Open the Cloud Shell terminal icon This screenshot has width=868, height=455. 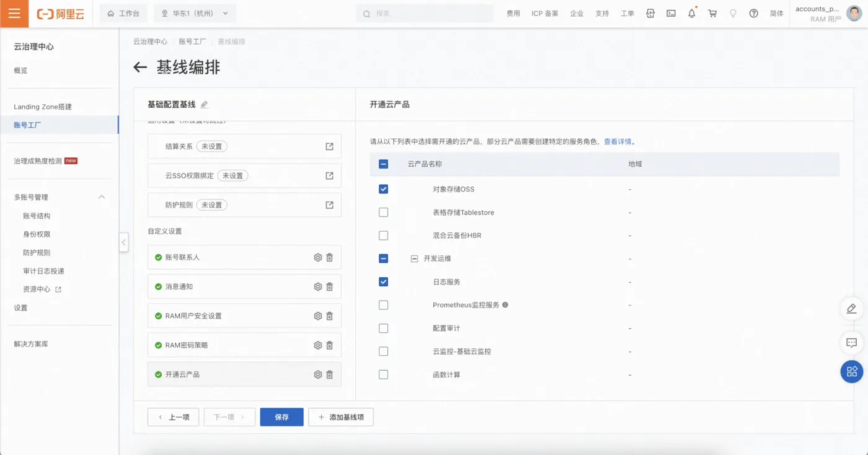pyautogui.click(x=671, y=13)
